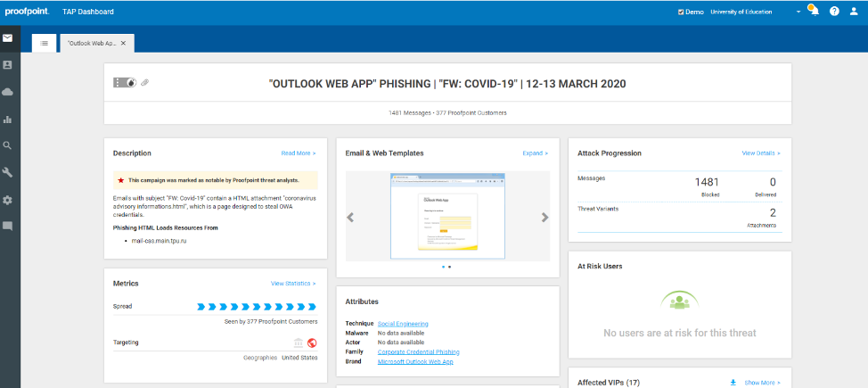Show next template with right arrow

click(545, 218)
